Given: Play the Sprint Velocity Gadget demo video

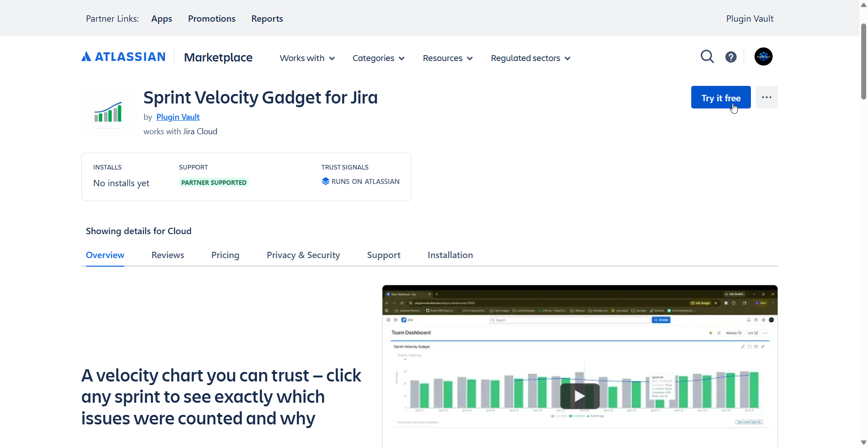Looking at the screenshot, I should coord(580,396).
